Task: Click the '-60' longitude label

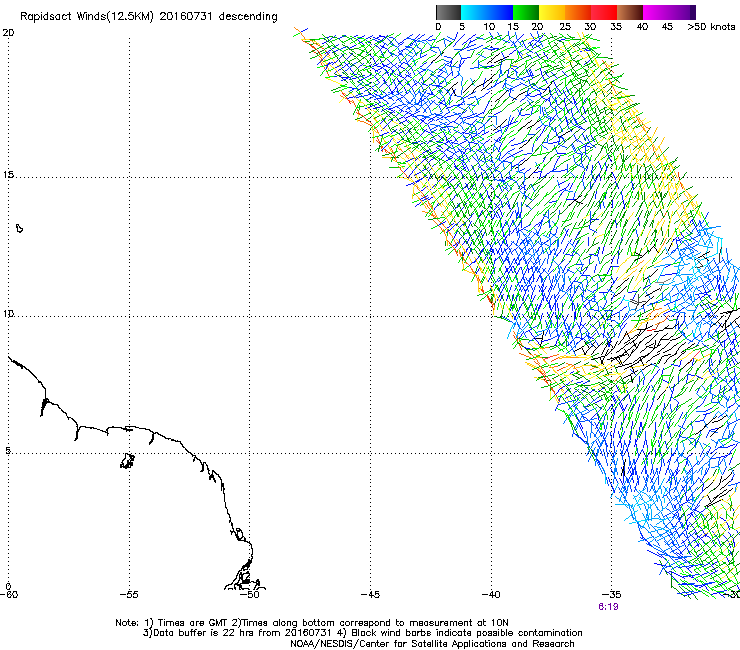Action: pyautogui.click(x=8, y=594)
